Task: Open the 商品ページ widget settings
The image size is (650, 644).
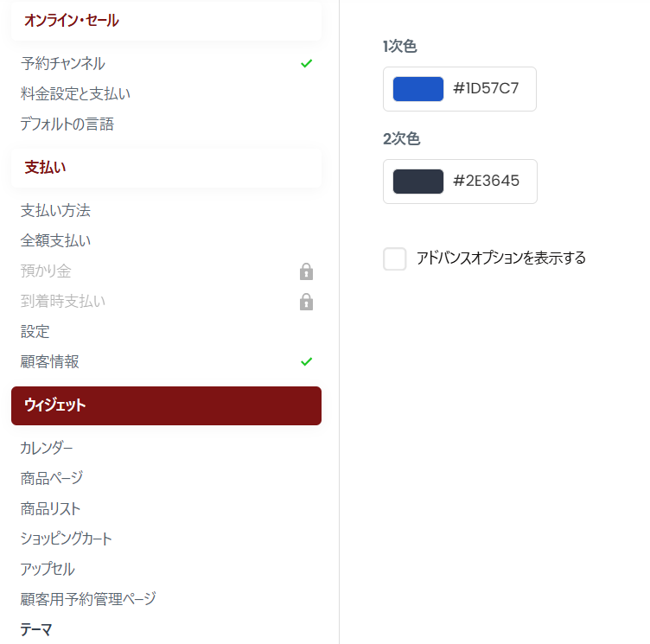Action: pyautogui.click(x=52, y=478)
